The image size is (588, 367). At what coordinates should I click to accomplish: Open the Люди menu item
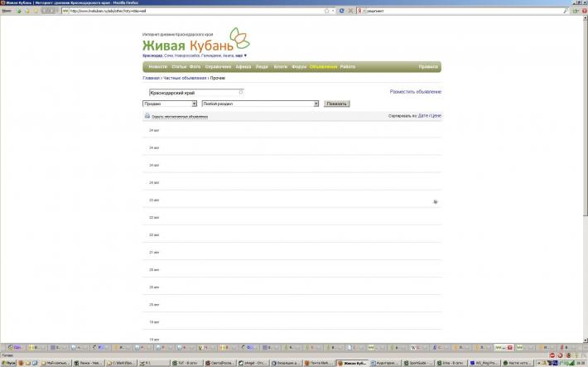(x=262, y=67)
